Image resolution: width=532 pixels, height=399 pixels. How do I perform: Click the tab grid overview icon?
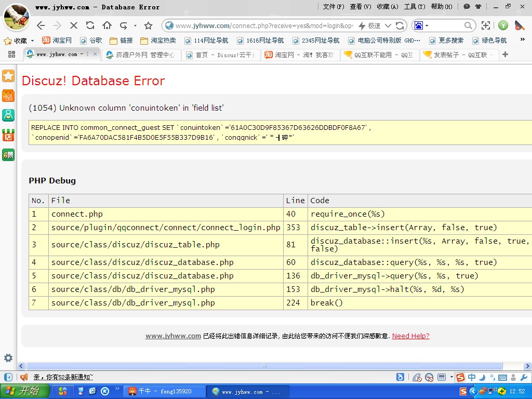tap(11, 55)
